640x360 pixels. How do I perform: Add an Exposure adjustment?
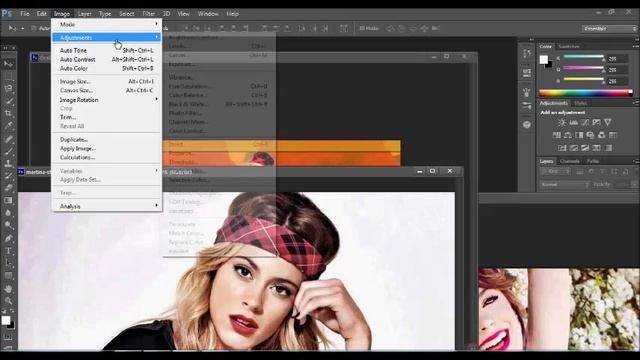coord(596,122)
